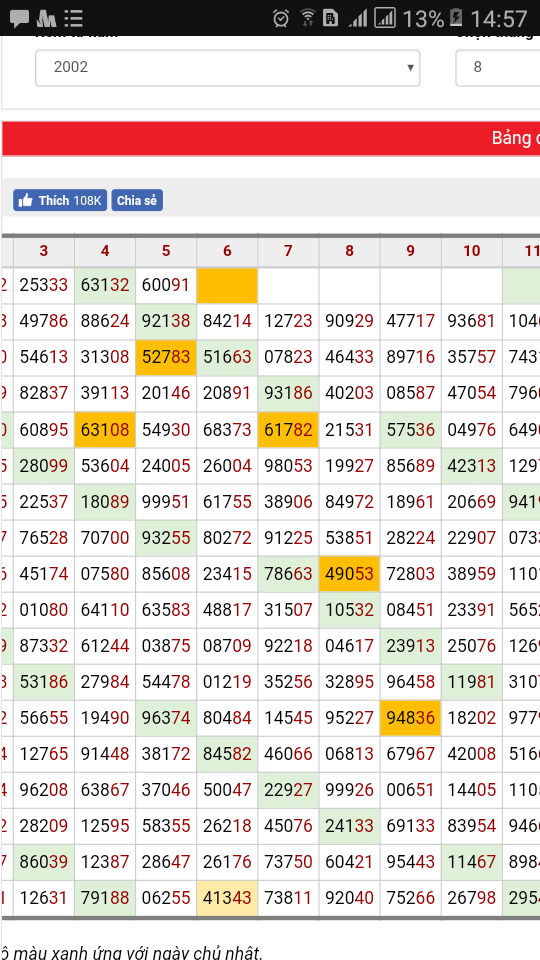Click the green cell 78663
Image resolution: width=540 pixels, height=960 pixels.
[x=288, y=574]
